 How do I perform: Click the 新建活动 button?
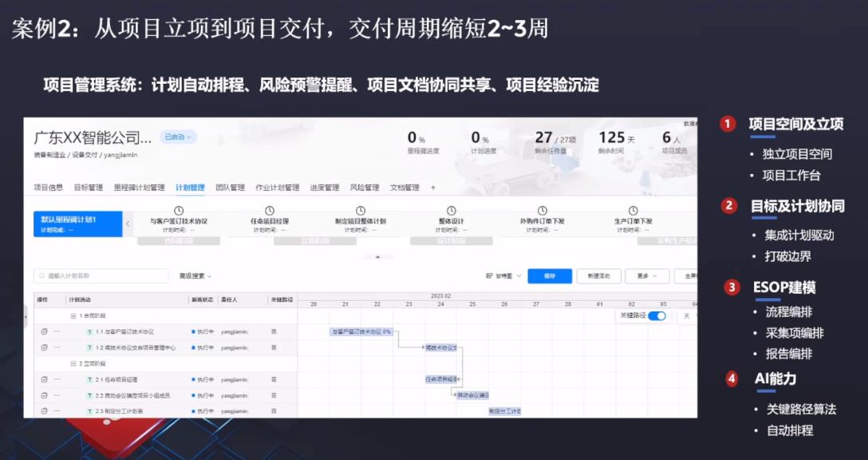[x=598, y=276]
